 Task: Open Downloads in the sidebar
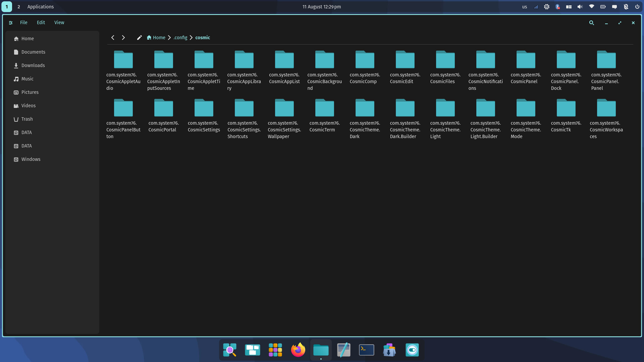coord(52,65)
